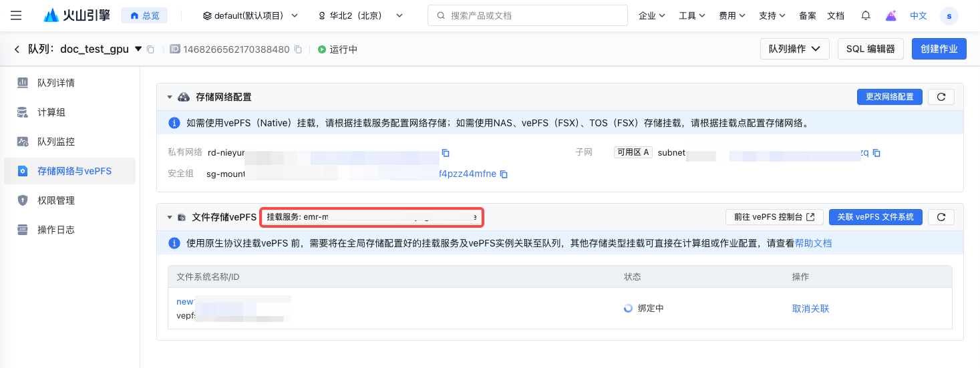Select 存储网络与vePFS in the sidebar
This screenshot has width=980, height=368.
pos(69,171)
